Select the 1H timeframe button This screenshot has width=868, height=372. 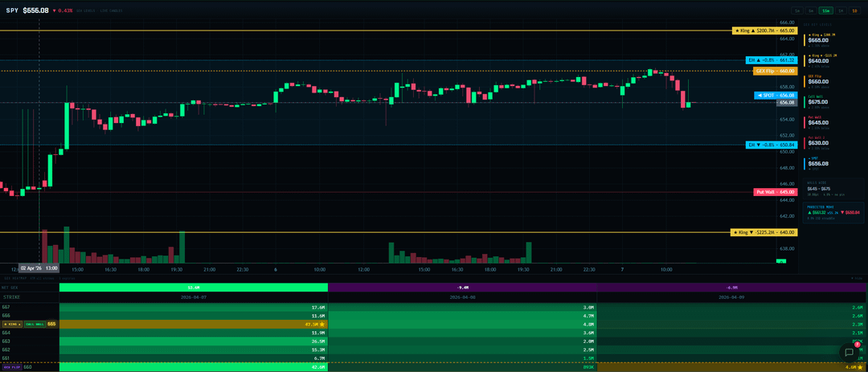841,10
